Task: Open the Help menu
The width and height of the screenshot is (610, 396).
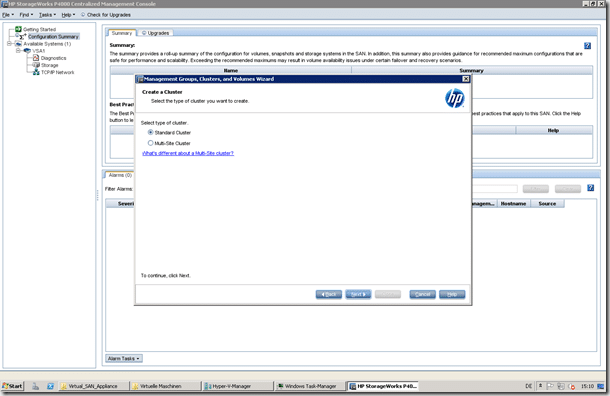Action: click(x=68, y=15)
